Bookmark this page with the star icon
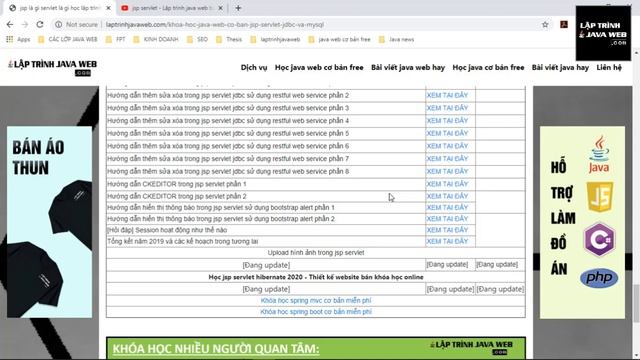 [x=545, y=24]
